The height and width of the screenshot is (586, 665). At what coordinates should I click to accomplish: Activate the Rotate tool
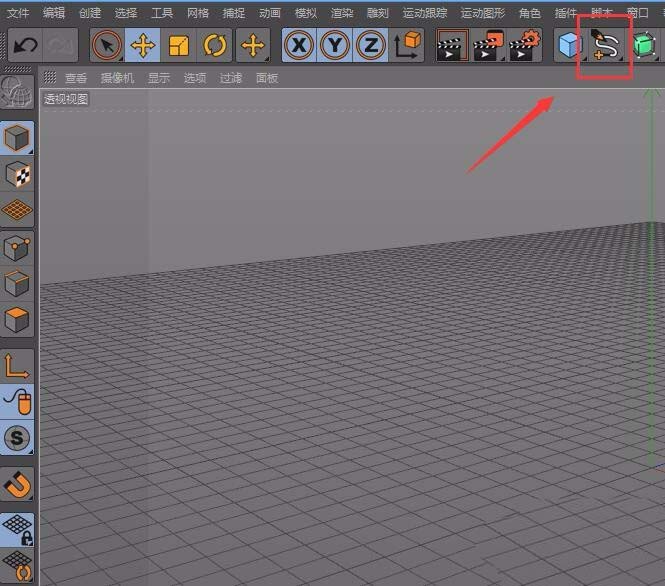point(214,45)
